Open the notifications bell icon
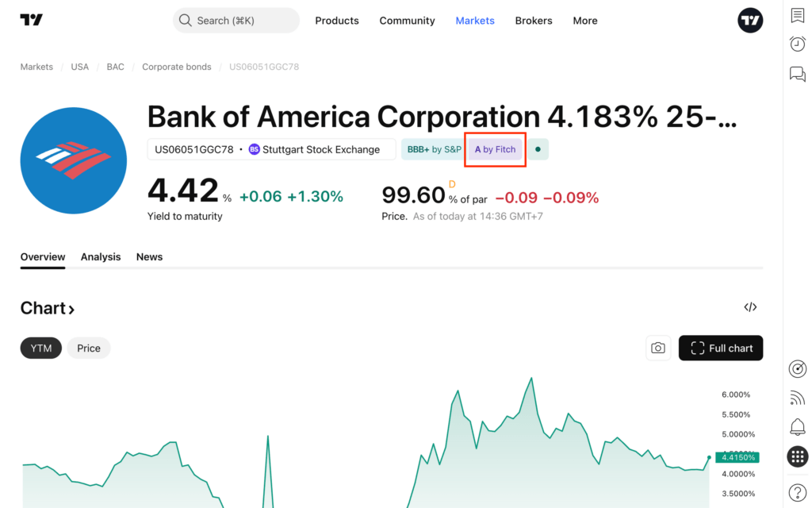 (x=798, y=427)
